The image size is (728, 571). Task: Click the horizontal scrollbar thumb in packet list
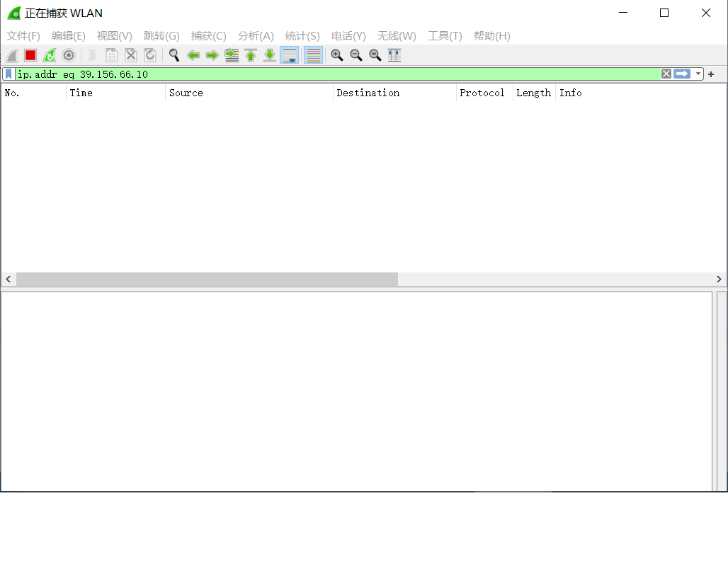point(207,279)
